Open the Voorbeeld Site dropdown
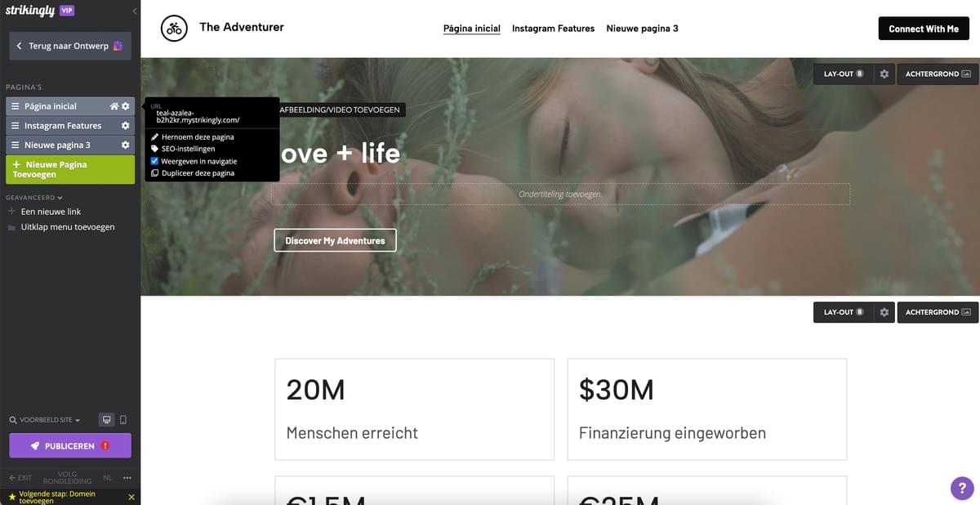 [x=46, y=420]
